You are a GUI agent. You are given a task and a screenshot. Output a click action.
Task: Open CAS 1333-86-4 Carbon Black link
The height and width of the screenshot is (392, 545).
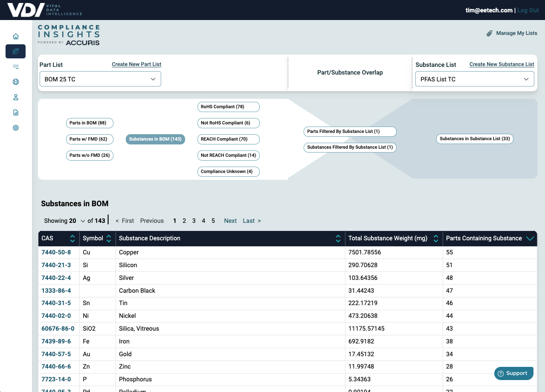[x=56, y=291]
